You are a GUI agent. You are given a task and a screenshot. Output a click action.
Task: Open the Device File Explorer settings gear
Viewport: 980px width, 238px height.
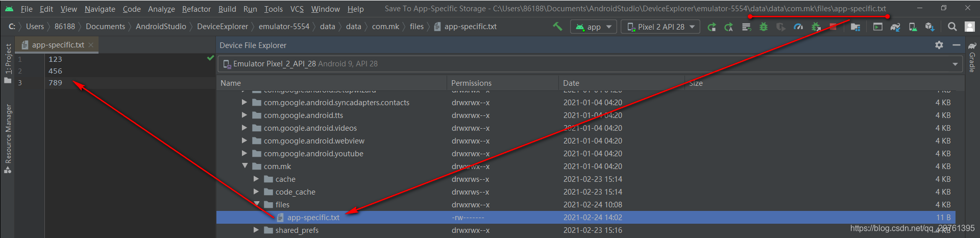click(939, 45)
